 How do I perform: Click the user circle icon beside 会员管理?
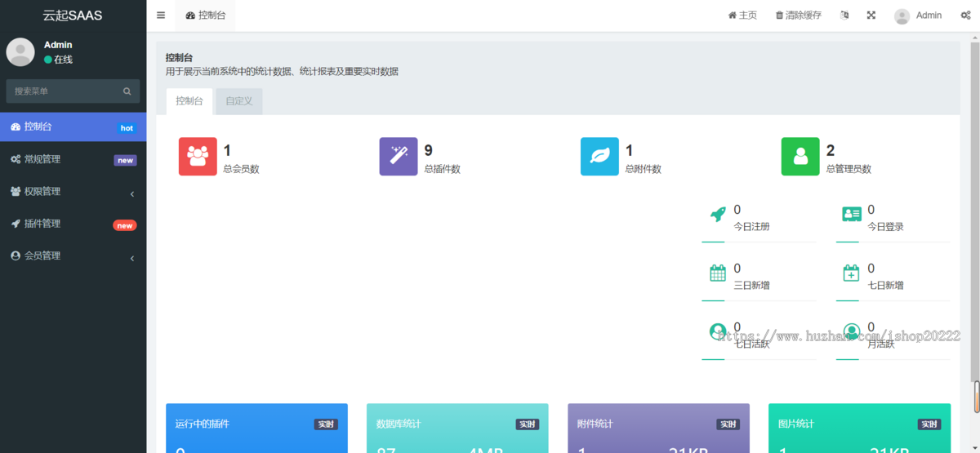(x=16, y=255)
